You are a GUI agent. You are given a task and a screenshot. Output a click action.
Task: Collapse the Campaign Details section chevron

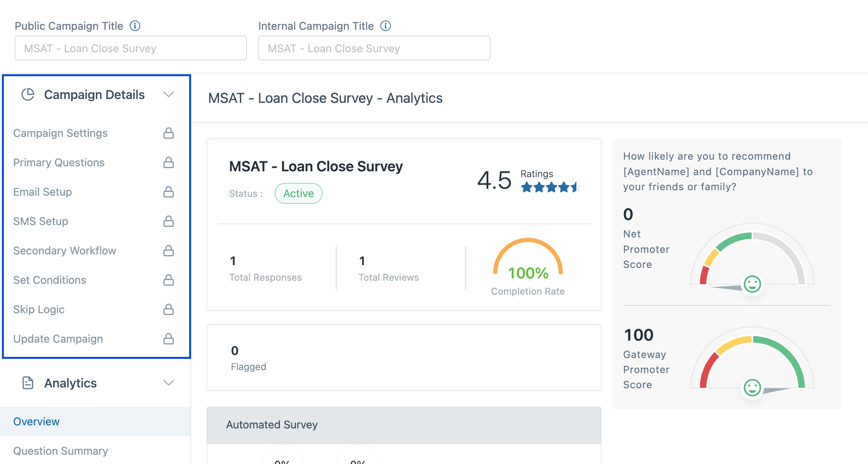point(169,94)
